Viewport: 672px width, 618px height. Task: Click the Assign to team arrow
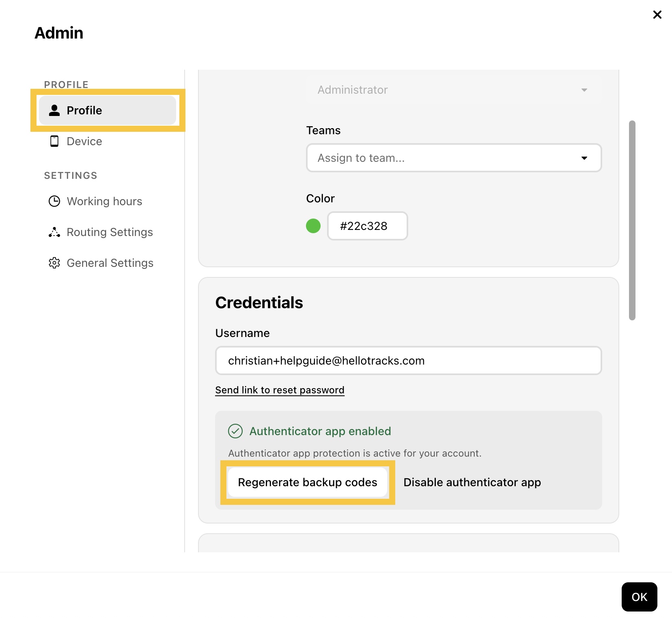[x=584, y=158]
